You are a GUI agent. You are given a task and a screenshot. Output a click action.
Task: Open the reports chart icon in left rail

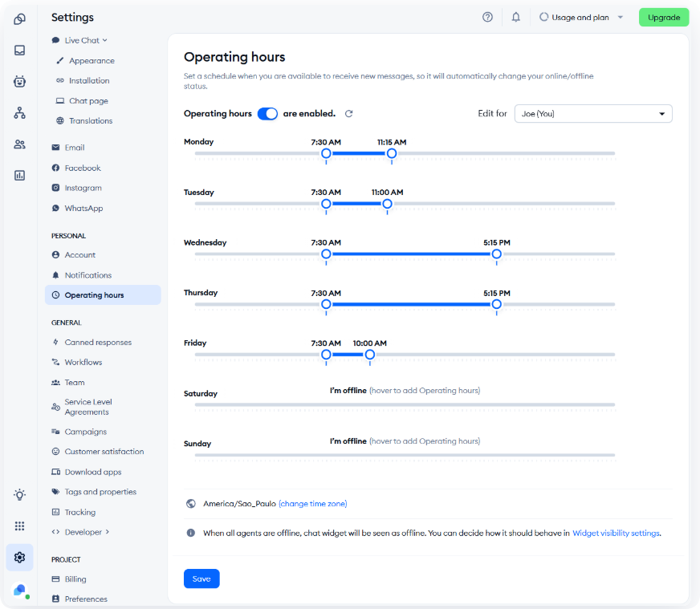click(x=19, y=175)
